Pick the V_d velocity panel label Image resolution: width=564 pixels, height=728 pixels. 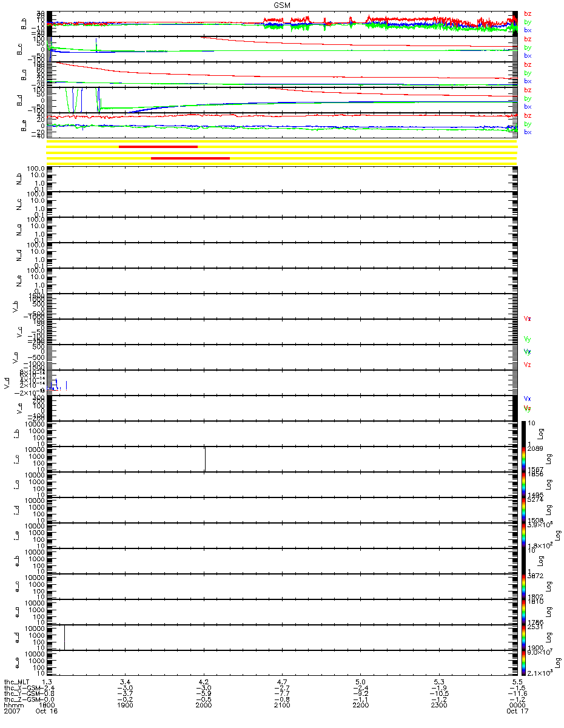[7, 383]
